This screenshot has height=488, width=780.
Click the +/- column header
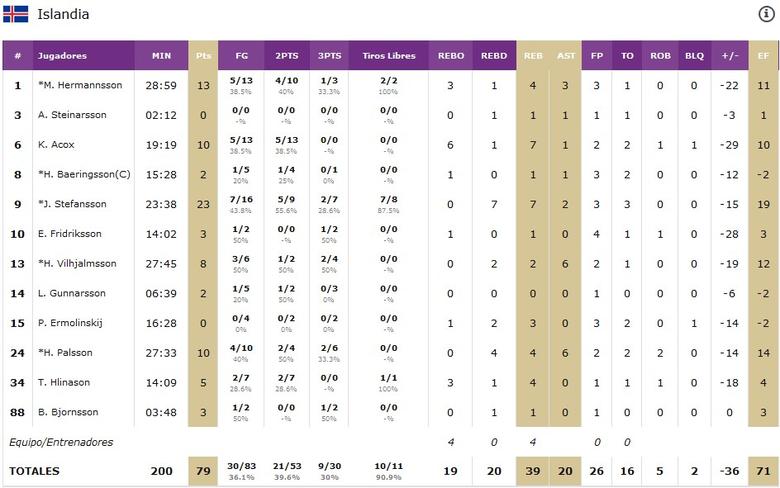[729, 56]
